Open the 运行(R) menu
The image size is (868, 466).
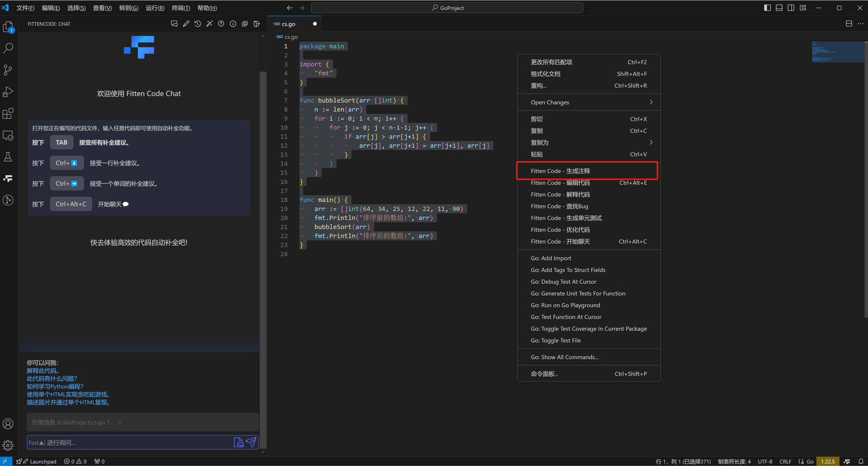(x=155, y=8)
